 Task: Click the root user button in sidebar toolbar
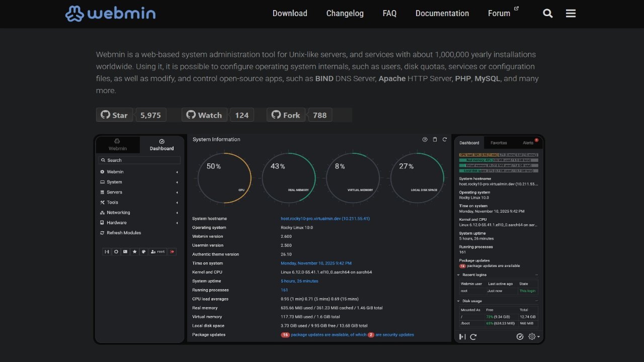(x=158, y=251)
